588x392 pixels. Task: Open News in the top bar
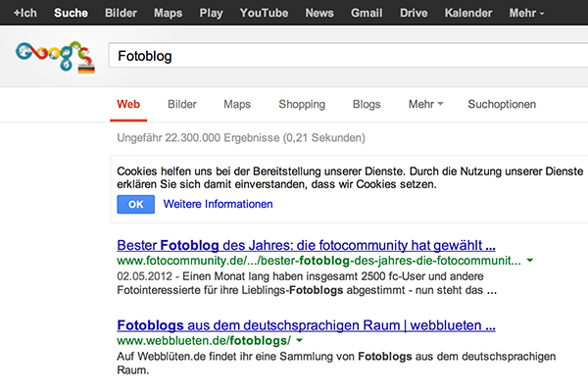tap(319, 13)
